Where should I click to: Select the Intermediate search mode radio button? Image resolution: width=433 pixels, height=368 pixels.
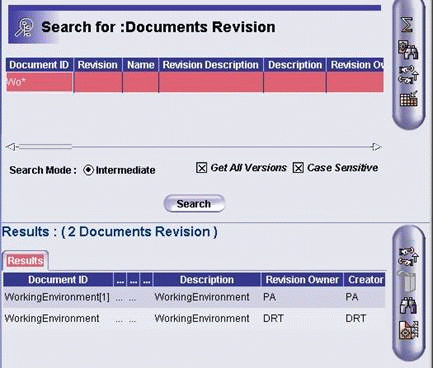[88, 170]
